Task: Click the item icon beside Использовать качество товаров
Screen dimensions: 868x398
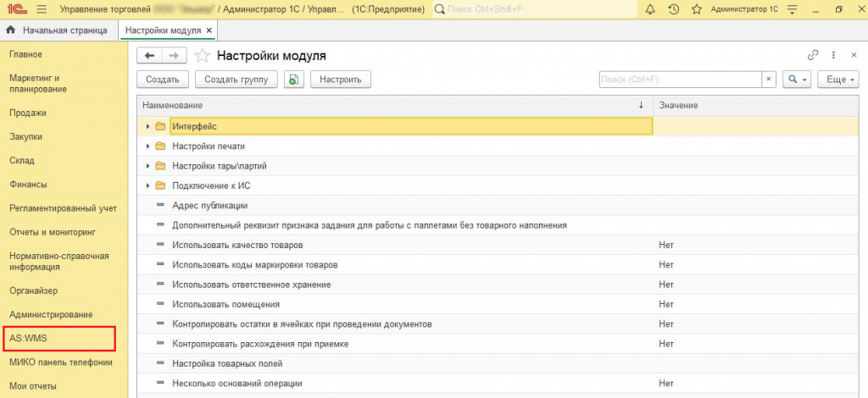Action: pyautogui.click(x=160, y=245)
